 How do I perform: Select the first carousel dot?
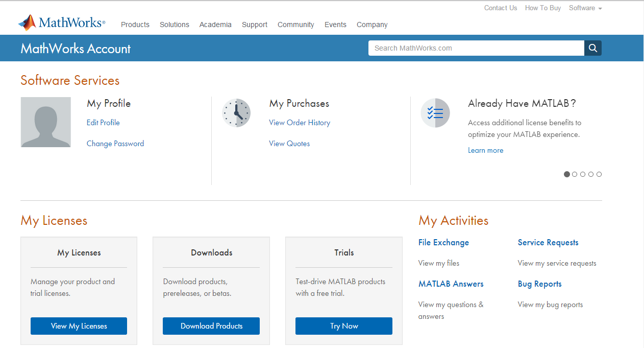566,174
